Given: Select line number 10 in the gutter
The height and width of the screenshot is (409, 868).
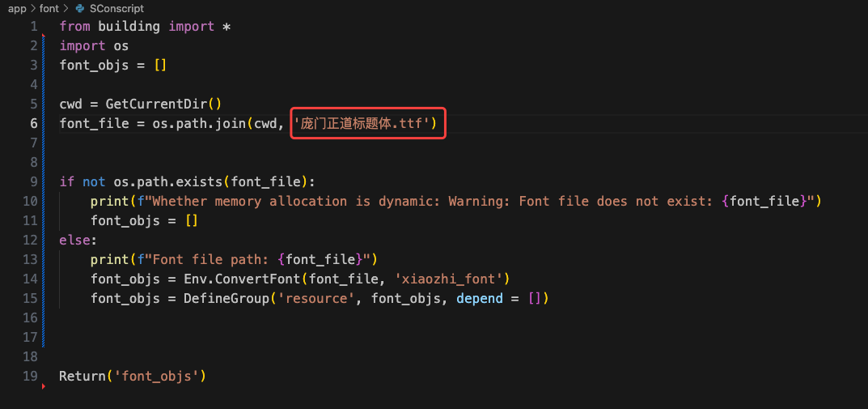Looking at the screenshot, I should (30, 201).
